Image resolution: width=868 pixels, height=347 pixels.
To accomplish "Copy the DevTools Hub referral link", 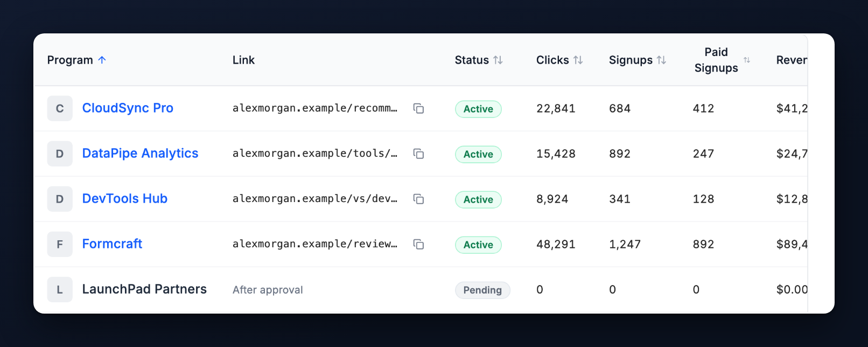I will (x=418, y=199).
